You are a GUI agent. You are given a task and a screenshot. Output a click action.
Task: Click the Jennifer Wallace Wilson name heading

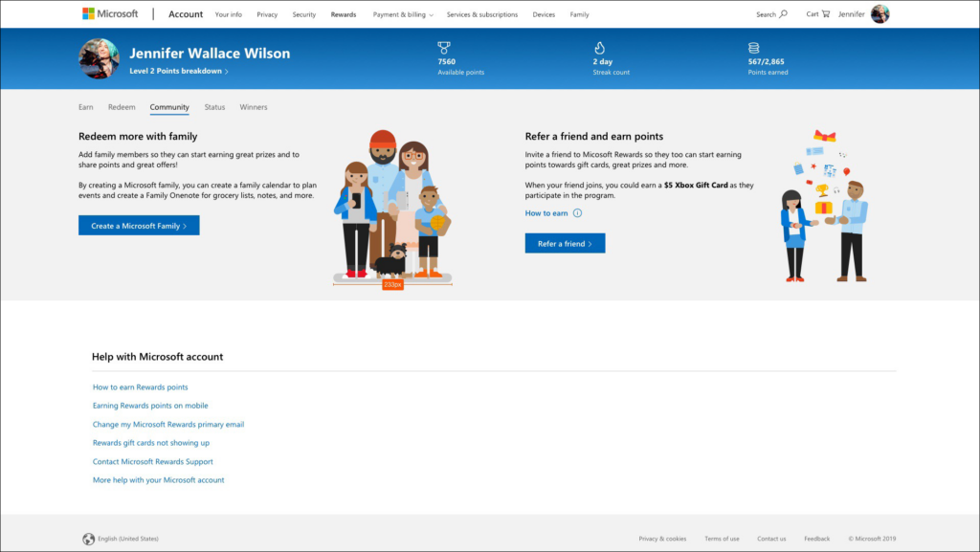pyautogui.click(x=210, y=53)
